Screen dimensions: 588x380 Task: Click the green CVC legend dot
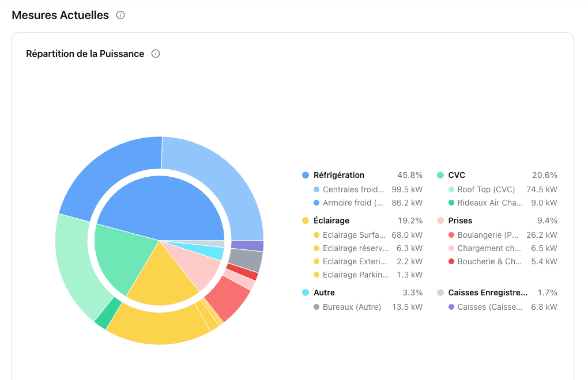[x=440, y=175]
